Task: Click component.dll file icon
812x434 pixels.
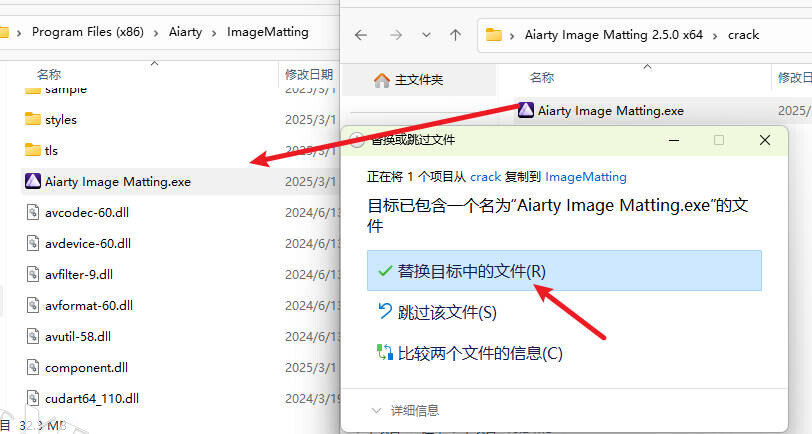Action: (33, 368)
